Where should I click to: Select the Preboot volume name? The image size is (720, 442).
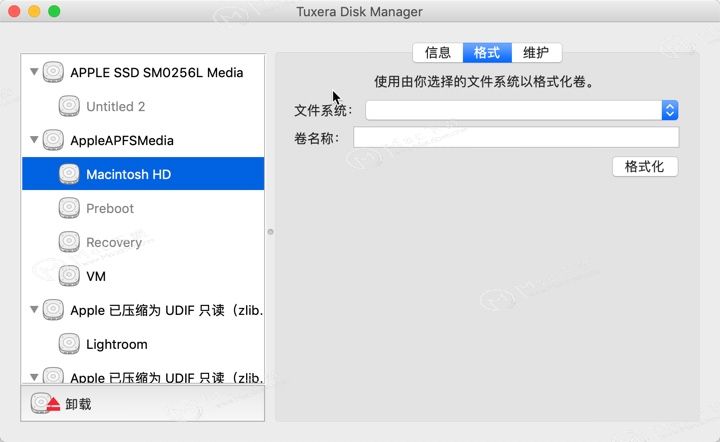(110, 208)
